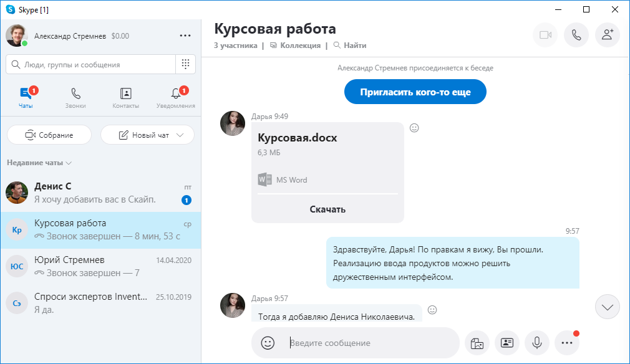Click the Кр avatar of Курсовая работа
Image resolution: width=630 pixels, height=364 pixels.
tap(17, 230)
